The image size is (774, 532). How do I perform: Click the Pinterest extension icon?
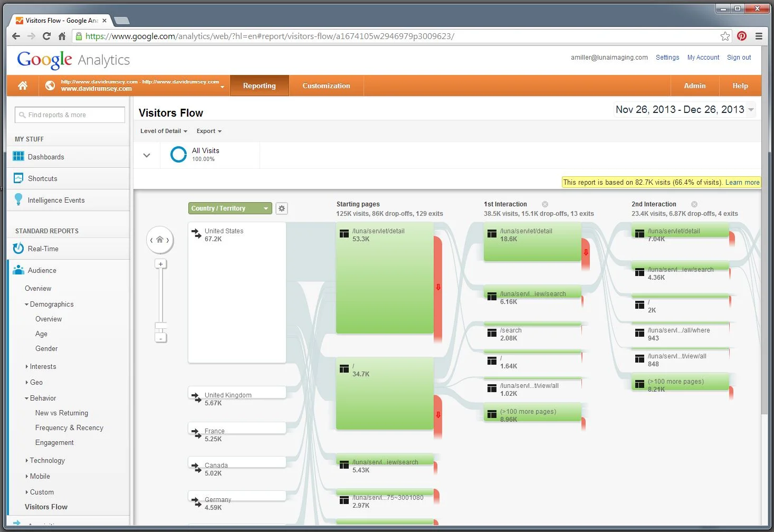(x=742, y=36)
